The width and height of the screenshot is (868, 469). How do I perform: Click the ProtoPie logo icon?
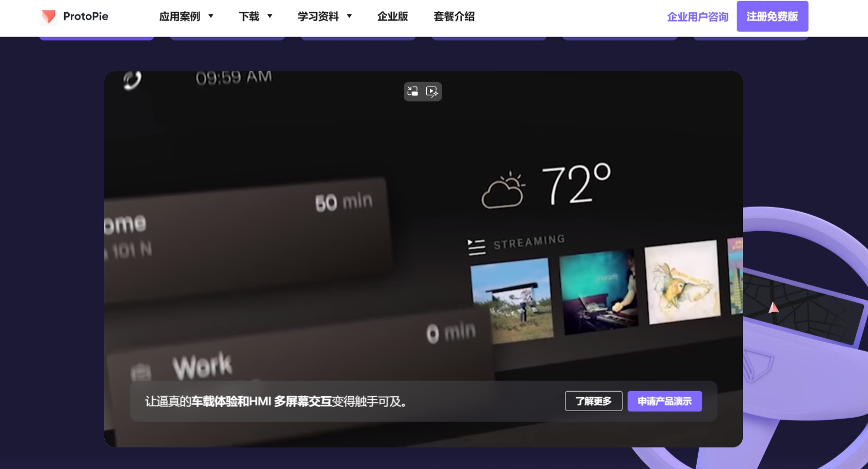point(48,16)
